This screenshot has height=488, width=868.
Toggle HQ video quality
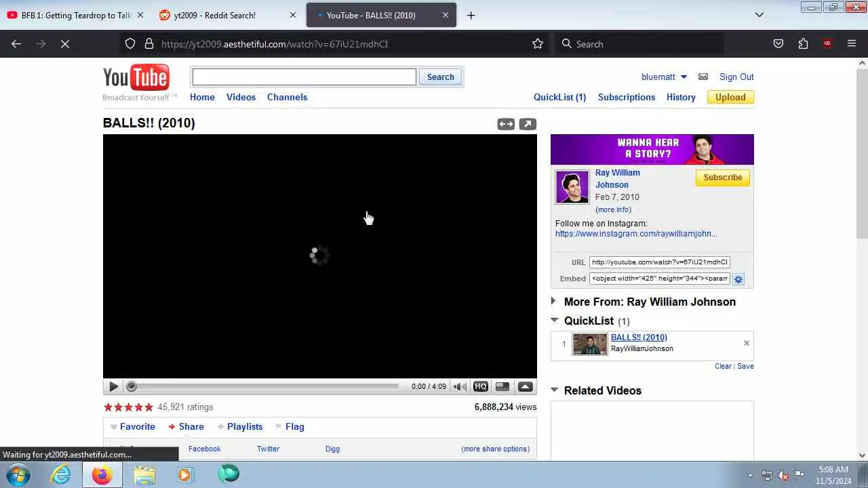tap(481, 386)
